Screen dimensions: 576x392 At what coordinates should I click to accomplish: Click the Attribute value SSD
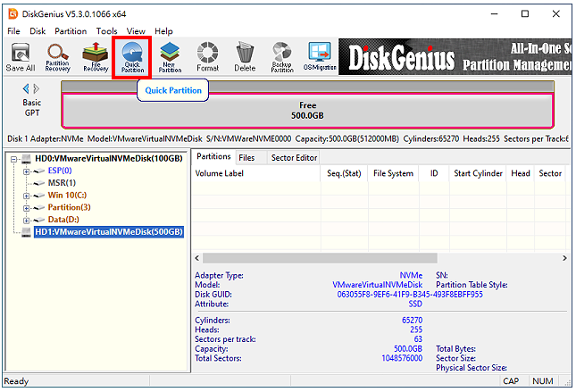415,304
